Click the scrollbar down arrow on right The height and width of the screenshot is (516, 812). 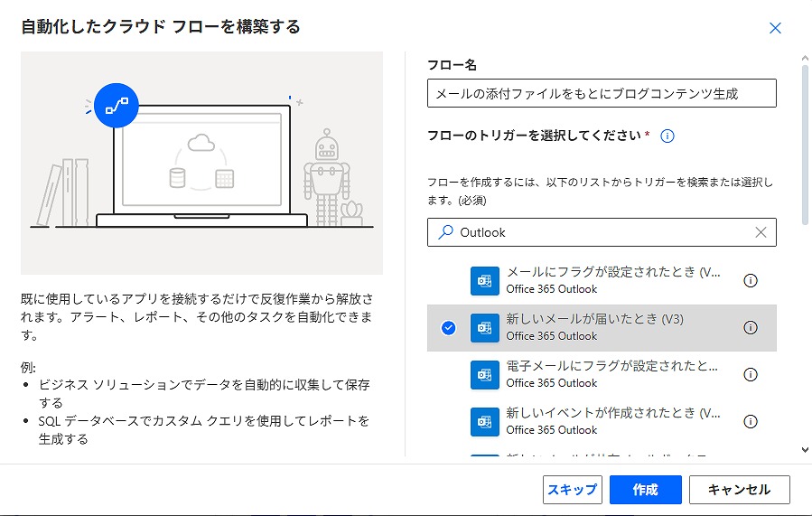pos(805,449)
